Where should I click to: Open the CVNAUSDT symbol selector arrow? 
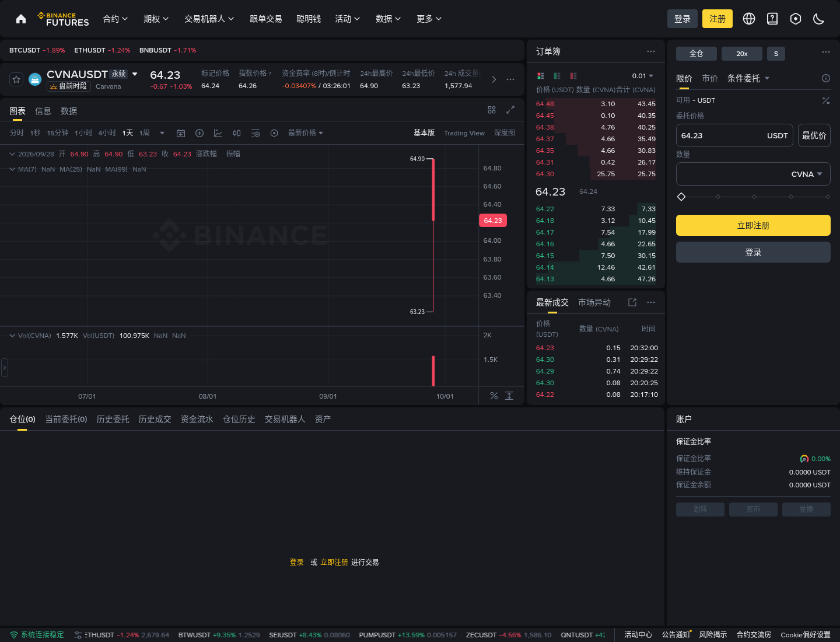point(135,74)
